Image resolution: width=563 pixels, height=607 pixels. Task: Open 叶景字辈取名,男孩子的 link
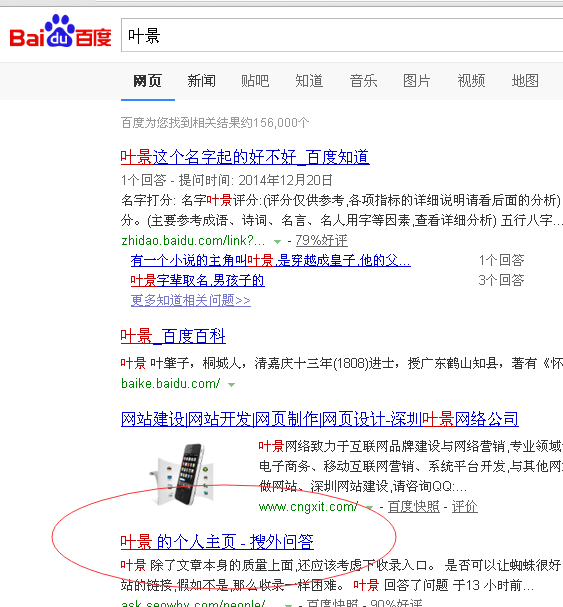pos(197,280)
